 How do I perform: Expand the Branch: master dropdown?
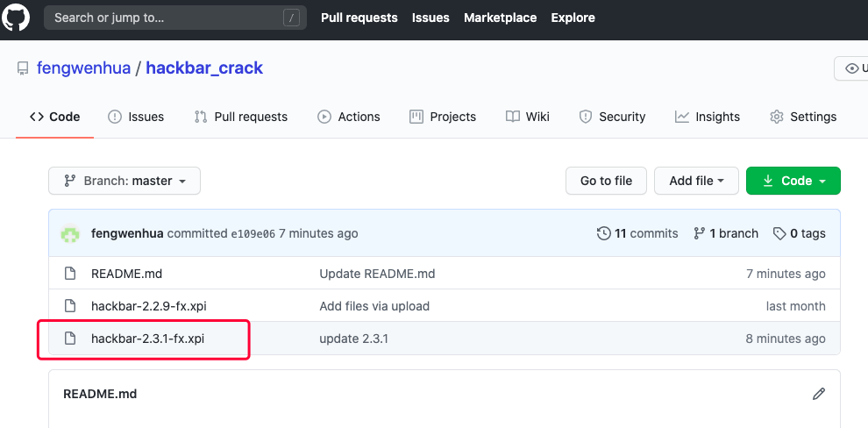click(x=125, y=181)
